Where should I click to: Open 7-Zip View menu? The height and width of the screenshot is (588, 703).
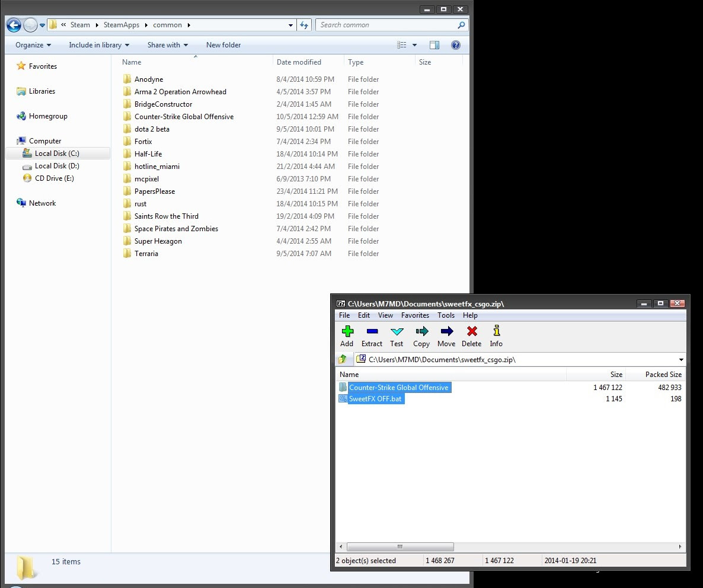pos(385,315)
